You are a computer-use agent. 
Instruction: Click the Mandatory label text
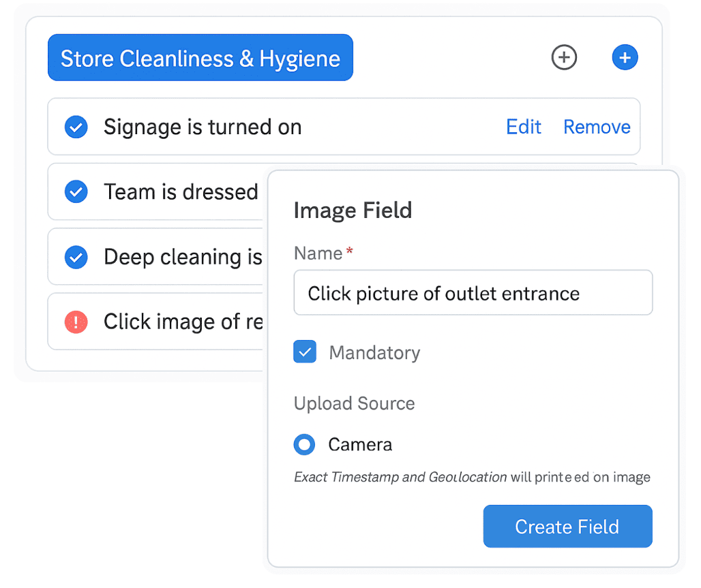[374, 353]
